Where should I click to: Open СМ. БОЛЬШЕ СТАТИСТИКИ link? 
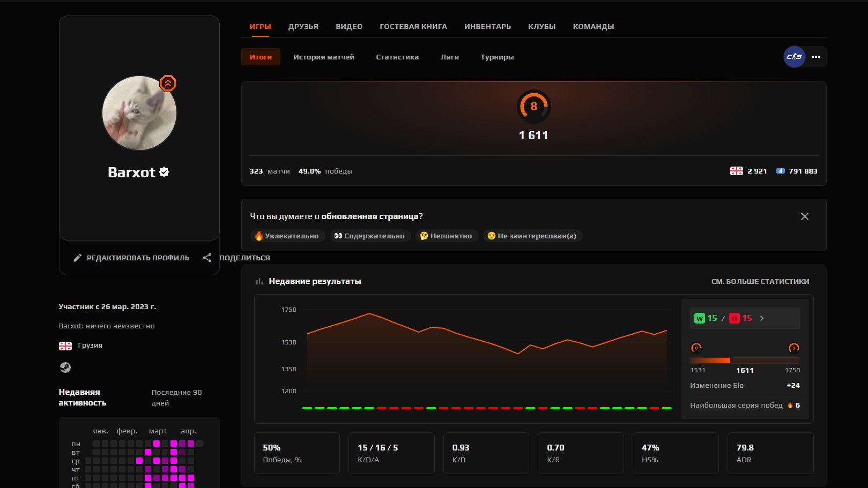760,281
